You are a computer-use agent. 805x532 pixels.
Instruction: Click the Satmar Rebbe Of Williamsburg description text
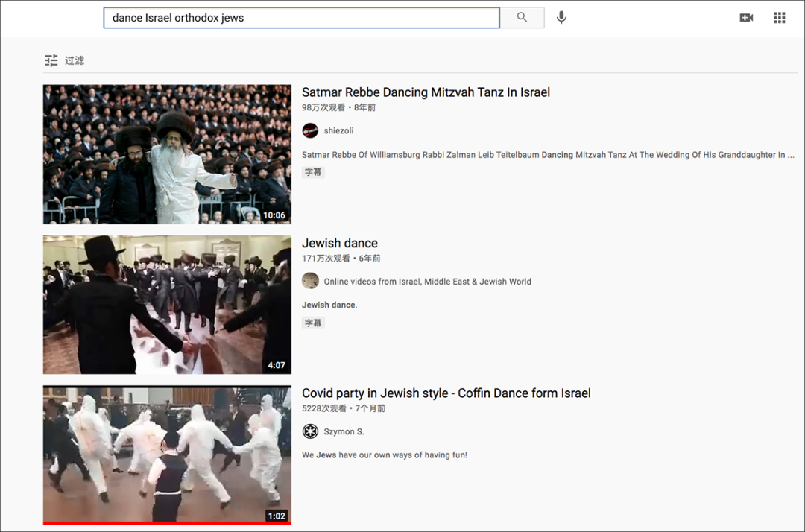coord(548,155)
